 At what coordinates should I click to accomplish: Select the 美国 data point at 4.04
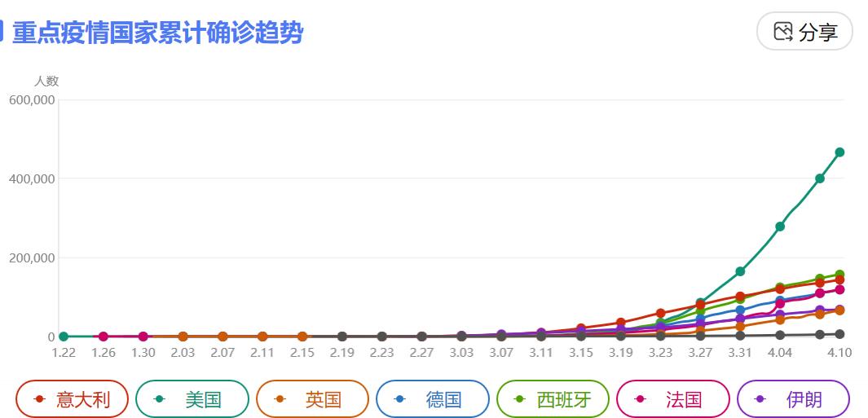click(x=780, y=227)
